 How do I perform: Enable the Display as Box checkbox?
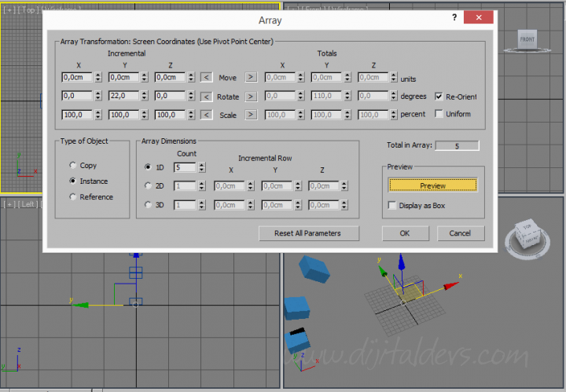(x=392, y=206)
